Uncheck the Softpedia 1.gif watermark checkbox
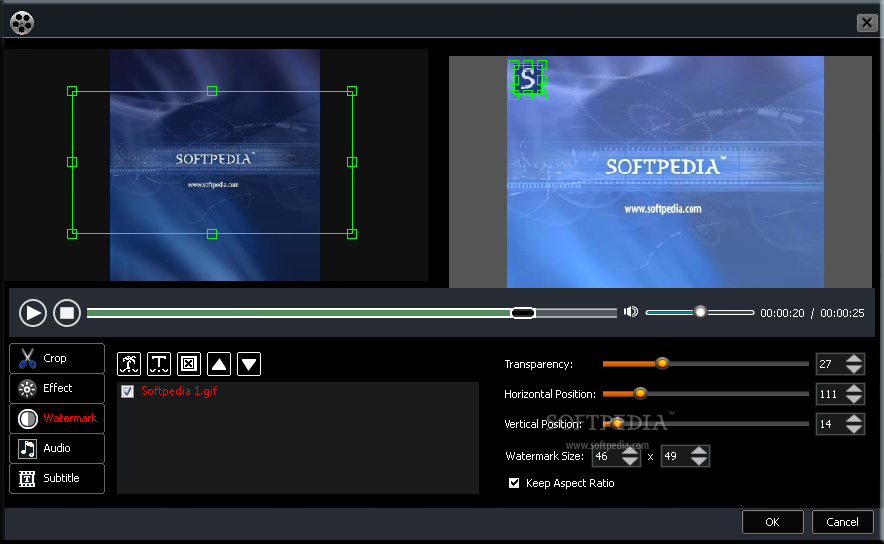 [127, 391]
